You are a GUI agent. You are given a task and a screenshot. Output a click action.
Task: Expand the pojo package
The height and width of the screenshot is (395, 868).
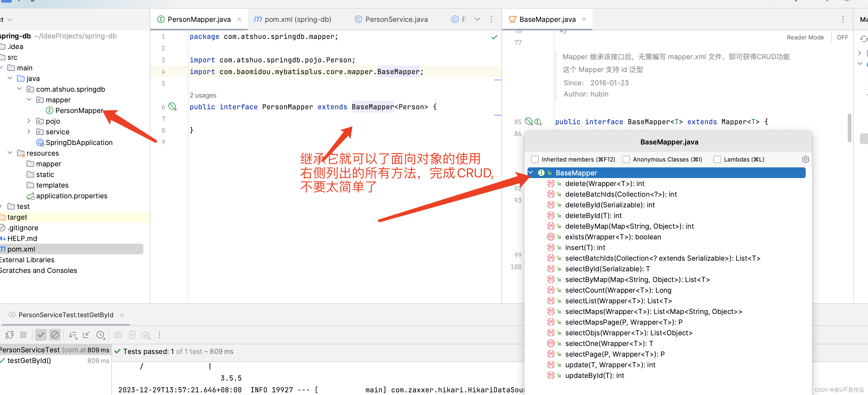[x=29, y=121]
